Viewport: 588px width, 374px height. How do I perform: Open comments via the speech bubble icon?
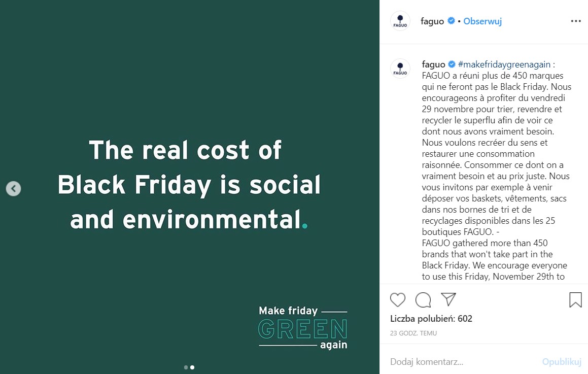(423, 300)
